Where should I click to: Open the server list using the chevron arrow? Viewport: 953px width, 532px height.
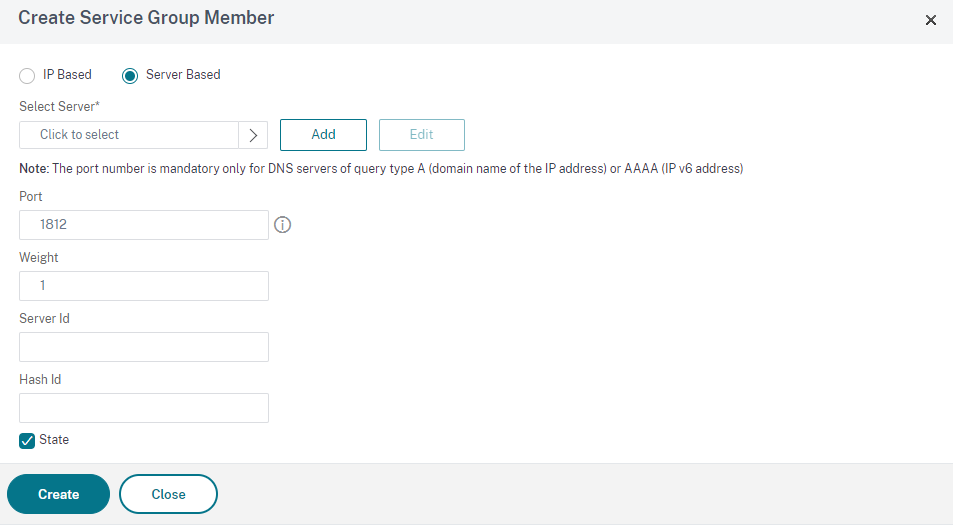253,135
